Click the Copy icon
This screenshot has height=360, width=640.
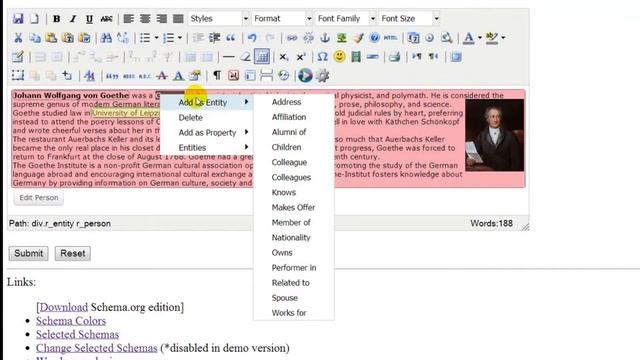[35, 38]
